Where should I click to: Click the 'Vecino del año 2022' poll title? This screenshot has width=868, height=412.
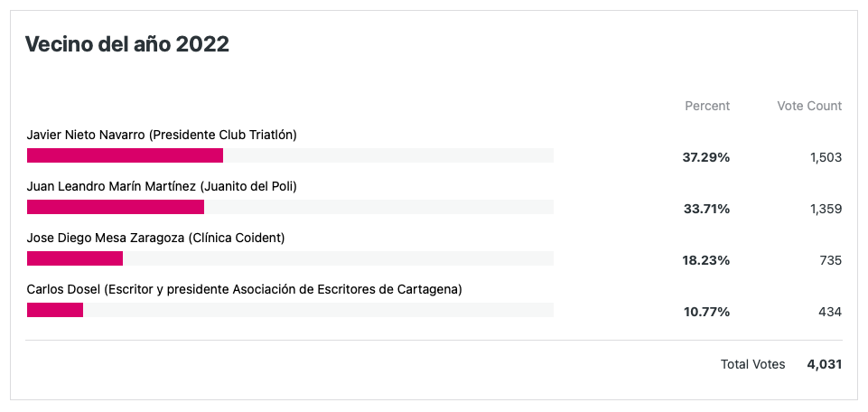point(127,45)
